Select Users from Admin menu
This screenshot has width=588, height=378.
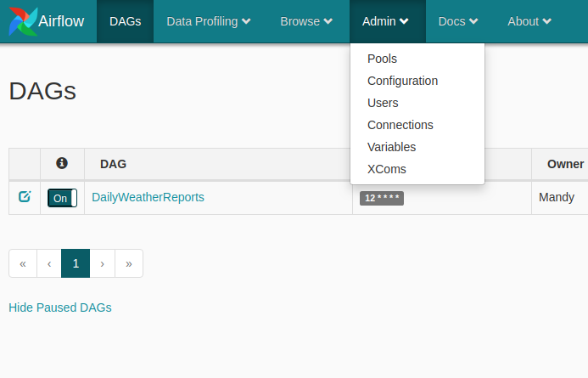tap(417, 103)
